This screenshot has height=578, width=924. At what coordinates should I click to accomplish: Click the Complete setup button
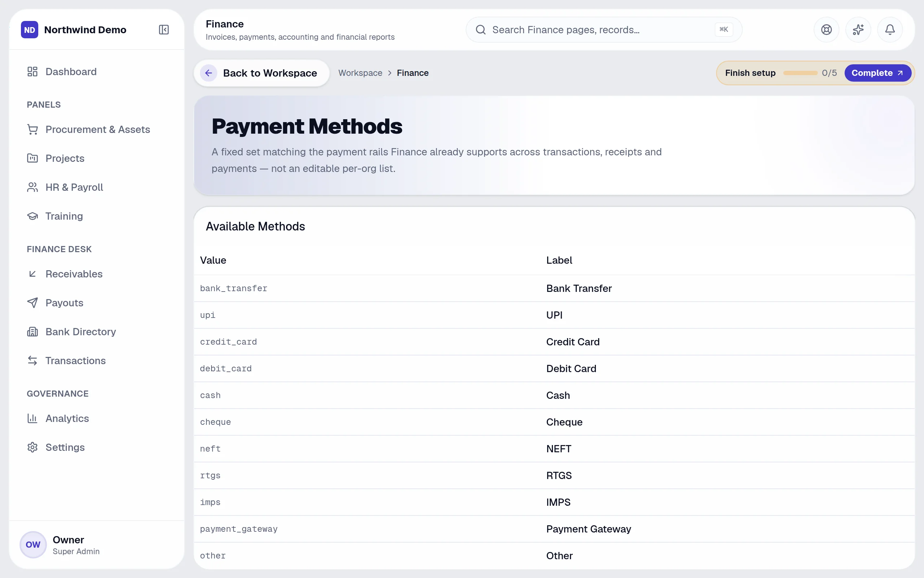877,73
